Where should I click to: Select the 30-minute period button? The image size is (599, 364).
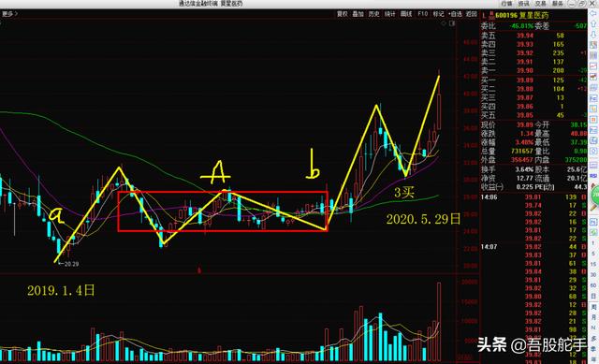tap(593, 275)
